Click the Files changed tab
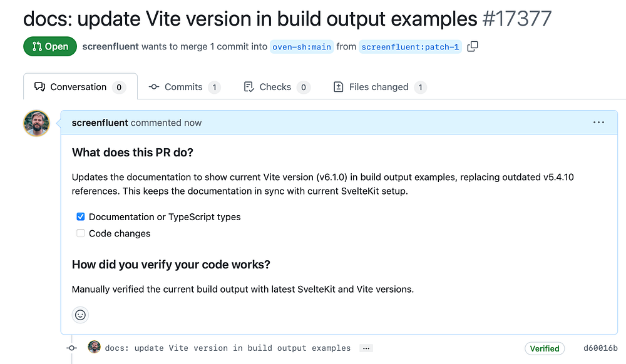The image size is (626, 364). click(379, 87)
